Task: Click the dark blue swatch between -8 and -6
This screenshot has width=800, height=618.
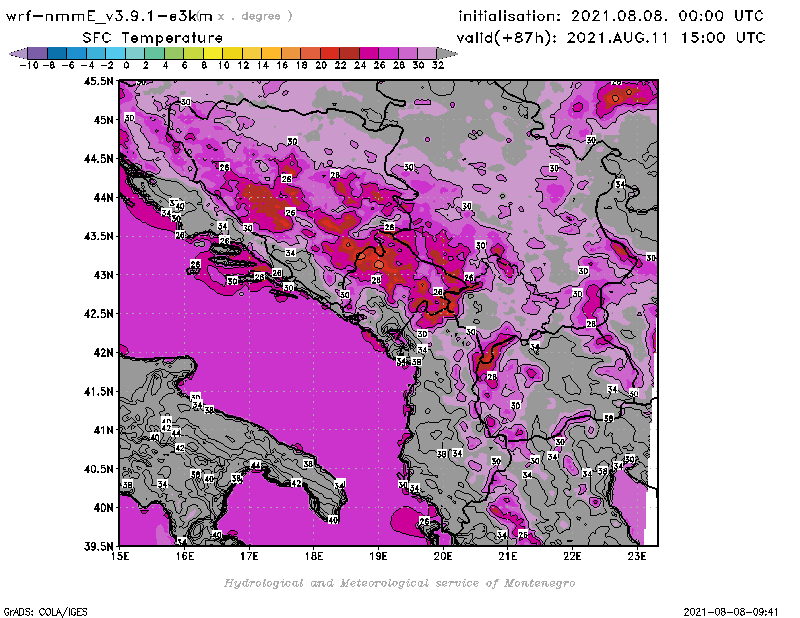Action: pyautogui.click(x=57, y=53)
